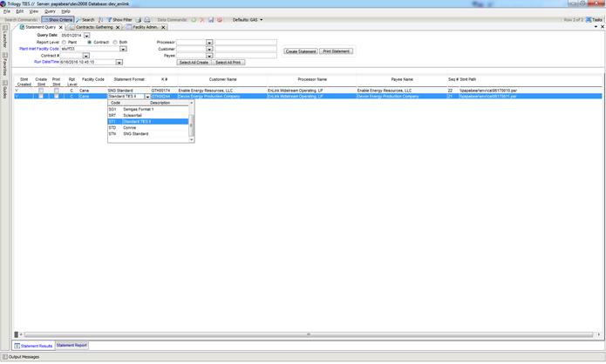Image resolution: width=606 pixels, height=364 pixels.
Task: Open the Launcher side panel
Action: pos(4,38)
